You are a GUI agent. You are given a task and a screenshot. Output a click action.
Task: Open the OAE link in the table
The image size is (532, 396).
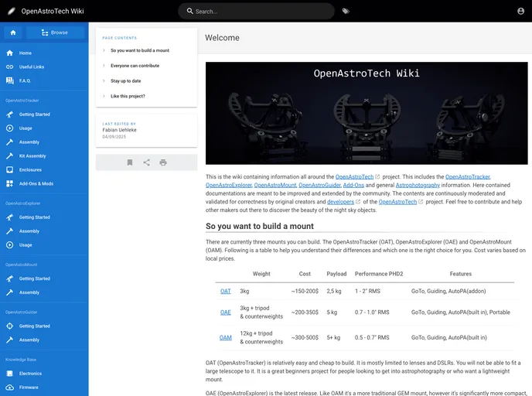225,312
